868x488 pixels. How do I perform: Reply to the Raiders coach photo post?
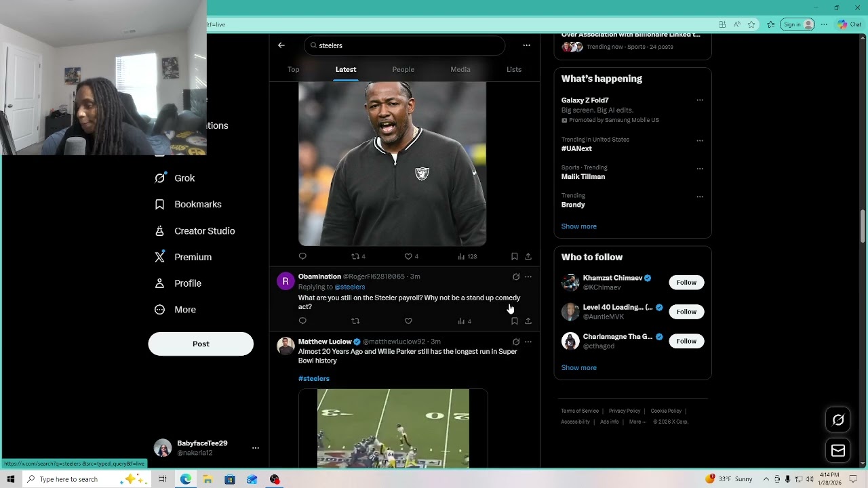[302, 256]
